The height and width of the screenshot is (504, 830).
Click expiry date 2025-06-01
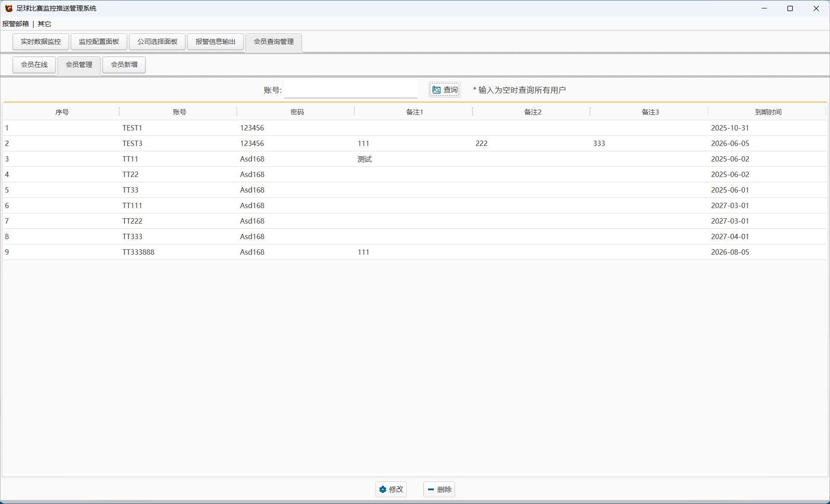pos(730,190)
